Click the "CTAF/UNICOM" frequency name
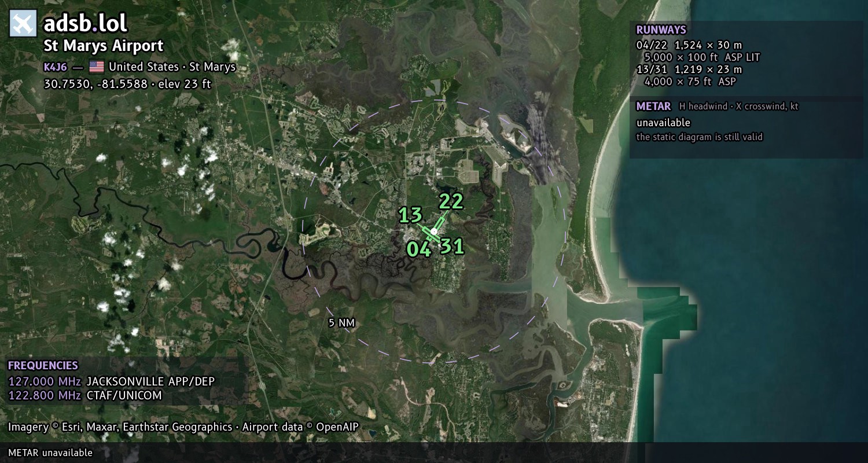Screen dimensions: 868x463 pyautogui.click(x=124, y=396)
